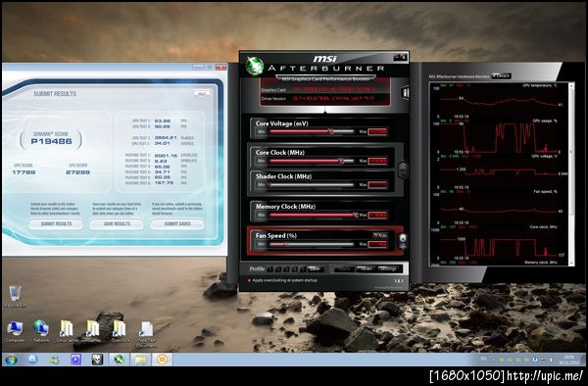Adjust the Memory Clock slider
The image size is (588, 386).
(313, 215)
